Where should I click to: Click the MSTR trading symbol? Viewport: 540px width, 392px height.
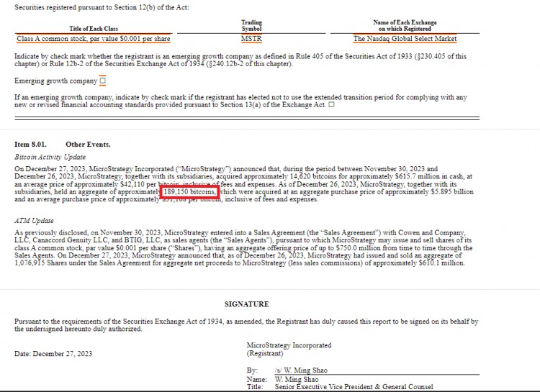click(251, 39)
